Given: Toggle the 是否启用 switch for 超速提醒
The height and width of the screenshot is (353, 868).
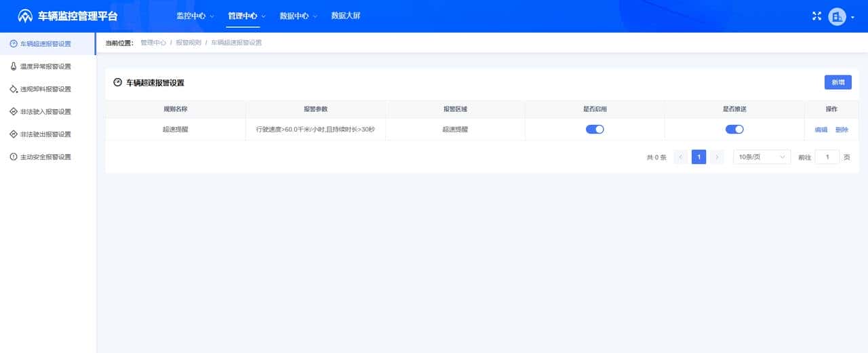Looking at the screenshot, I should [595, 129].
